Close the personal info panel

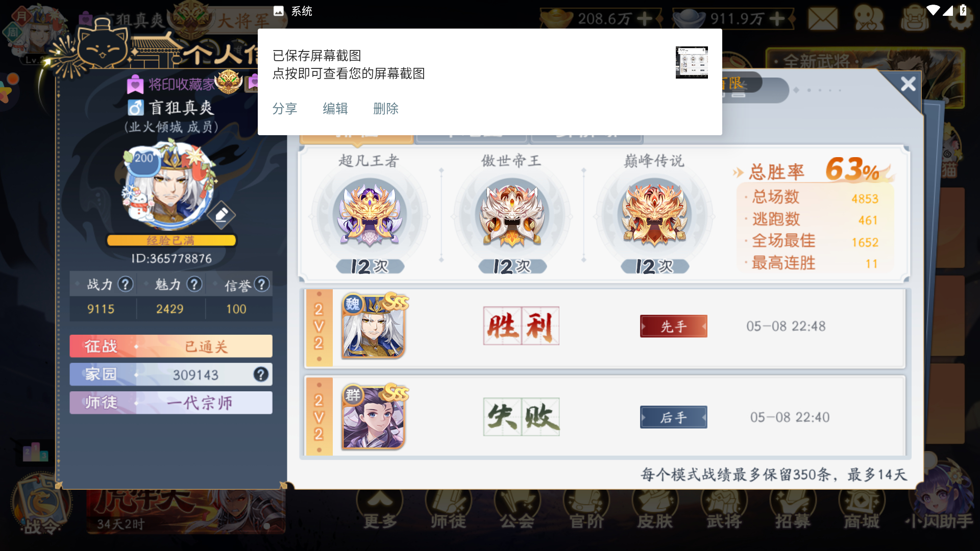(908, 84)
